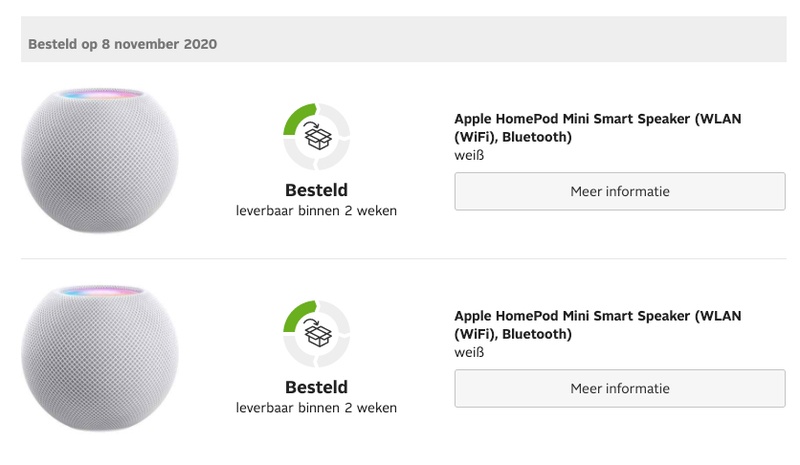This screenshot has width=800, height=465.
Task: Click the first order's box status icon
Action: point(317,138)
